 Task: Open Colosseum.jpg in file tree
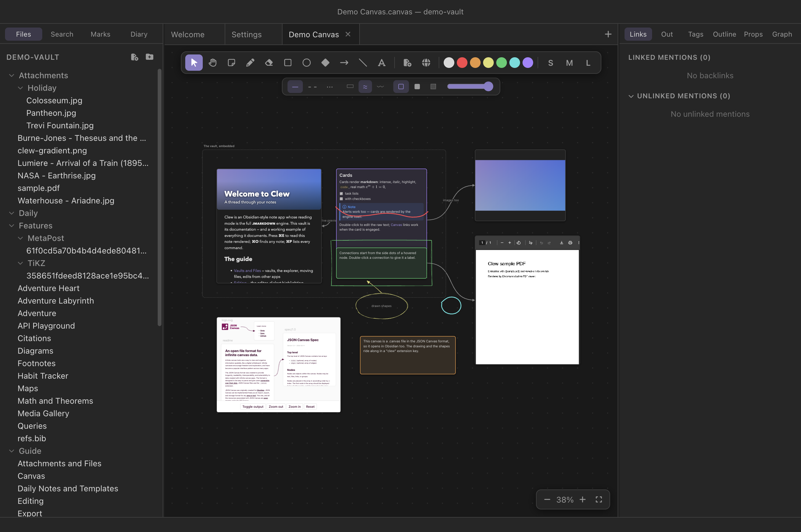54,100
